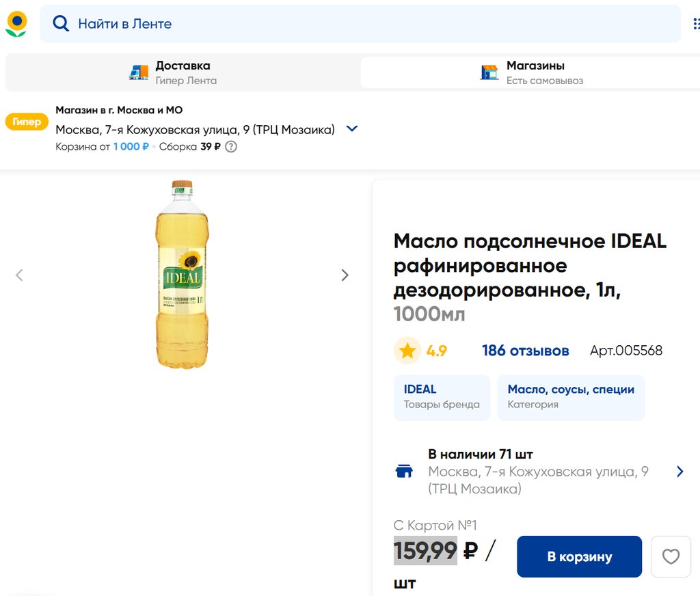This screenshot has height=596, width=700.
Task: Click the Lenta sunflower logo
Action: point(16,24)
